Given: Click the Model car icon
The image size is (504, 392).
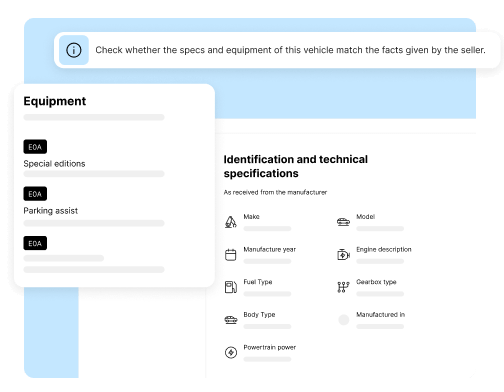Looking at the screenshot, I should click(343, 222).
